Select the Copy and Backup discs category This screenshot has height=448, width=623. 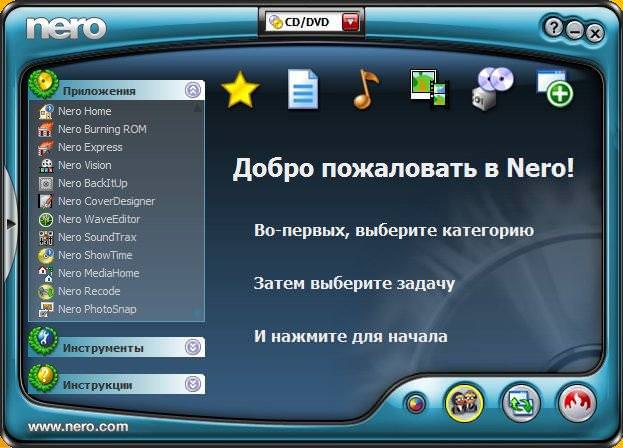click(492, 89)
